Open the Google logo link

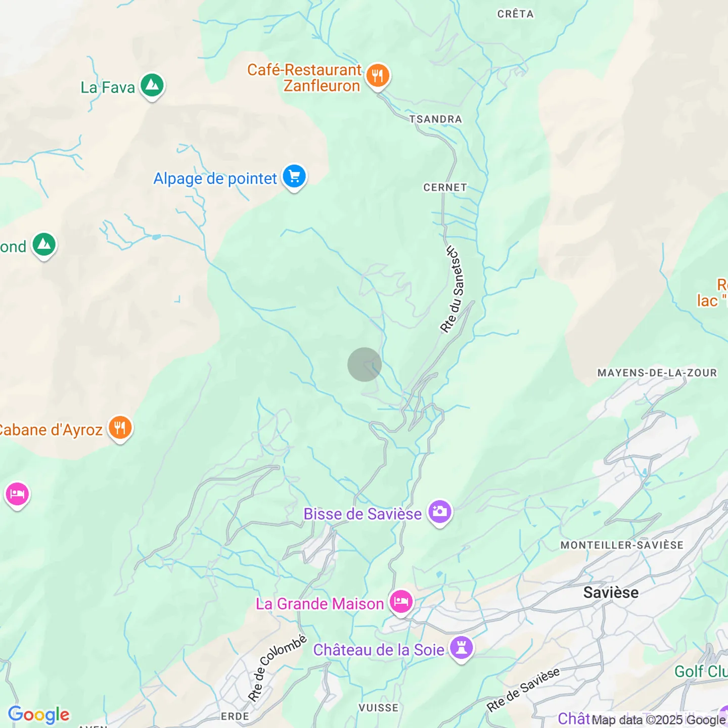tap(39, 715)
